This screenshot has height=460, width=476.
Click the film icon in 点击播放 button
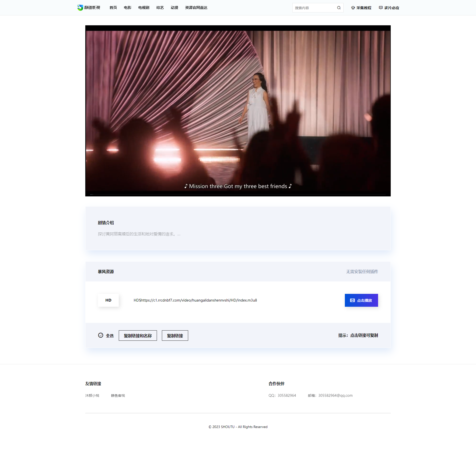tap(352, 300)
